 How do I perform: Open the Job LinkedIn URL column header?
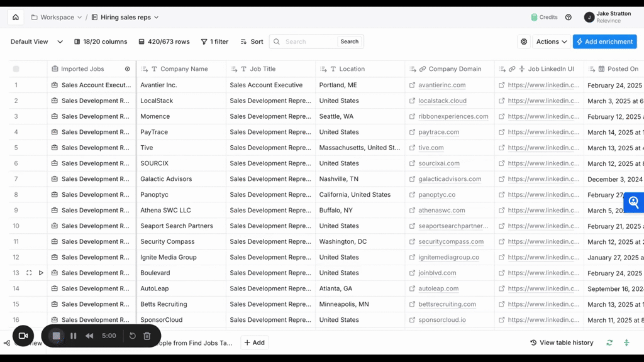[539, 69]
